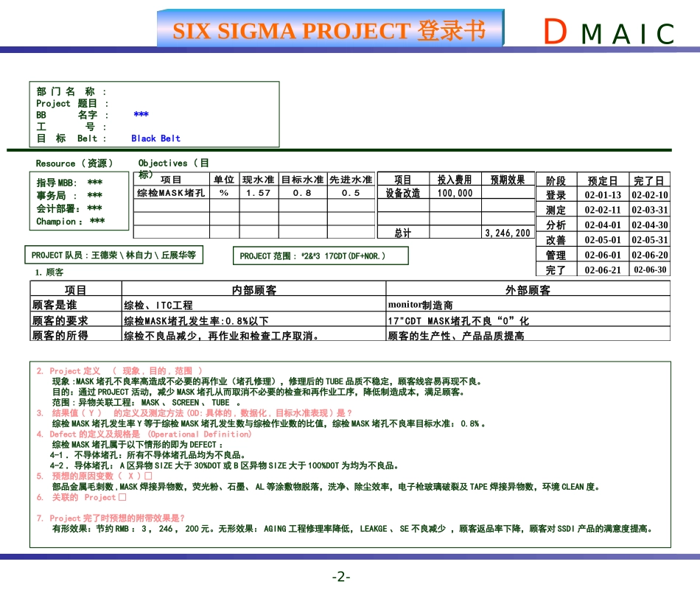Click the advanced level value '0.5'
The height and width of the screenshot is (595, 700).
(351, 193)
